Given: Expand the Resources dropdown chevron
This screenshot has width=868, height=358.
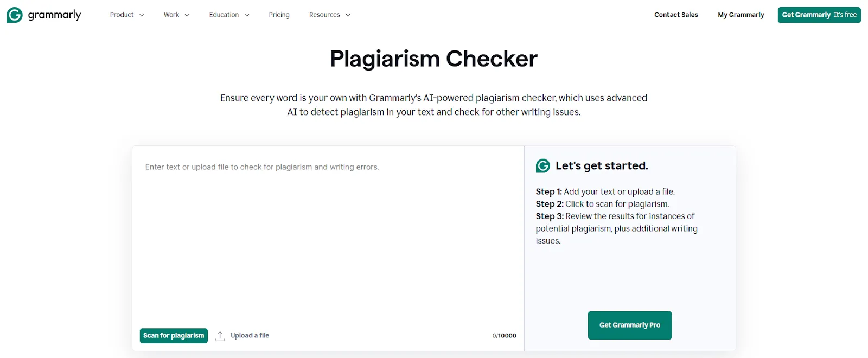Looking at the screenshot, I should 348,15.
